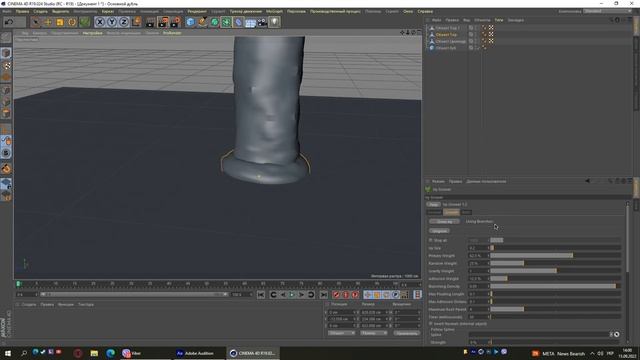Viewport: 640px width, 360px height.
Task: Open the Правка menu in menu bar
Action: [22, 11]
